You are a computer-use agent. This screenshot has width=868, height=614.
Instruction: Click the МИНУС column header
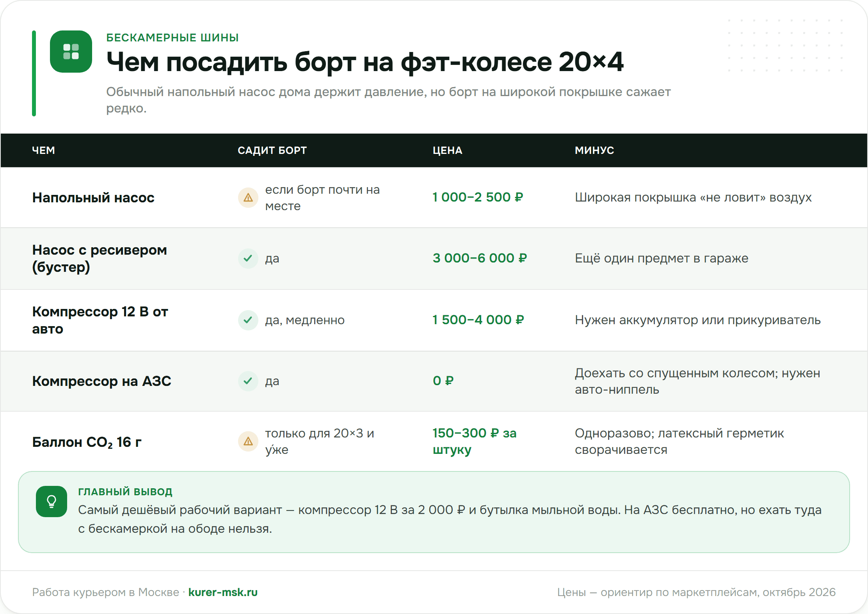594,150
